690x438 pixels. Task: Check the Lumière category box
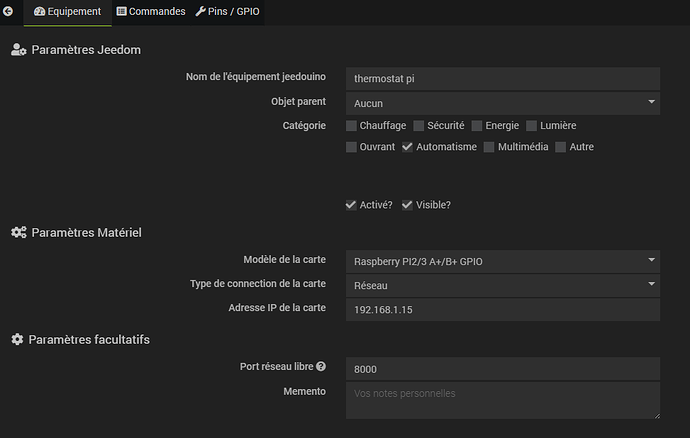click(x=532, y=126)
